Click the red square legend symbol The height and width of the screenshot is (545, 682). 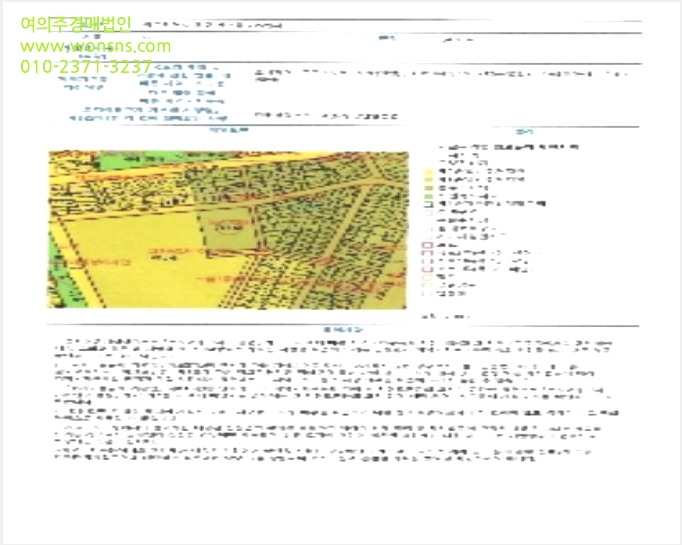pyautogui.click(x=427, y=245)
